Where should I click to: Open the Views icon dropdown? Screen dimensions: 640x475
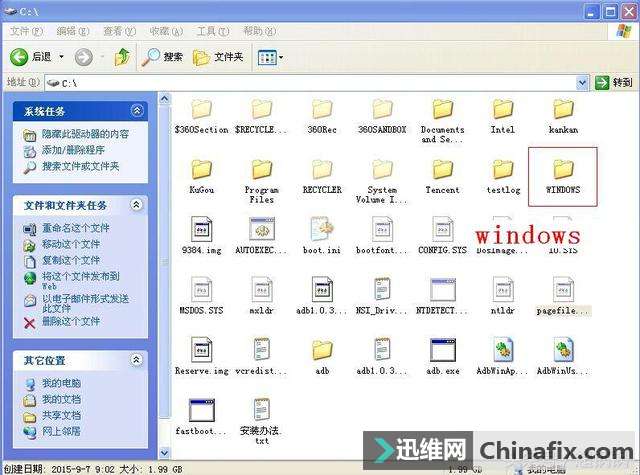click(270, 58)
